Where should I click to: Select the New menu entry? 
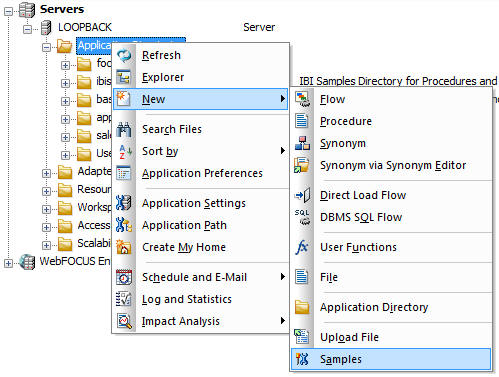point(200,99)
